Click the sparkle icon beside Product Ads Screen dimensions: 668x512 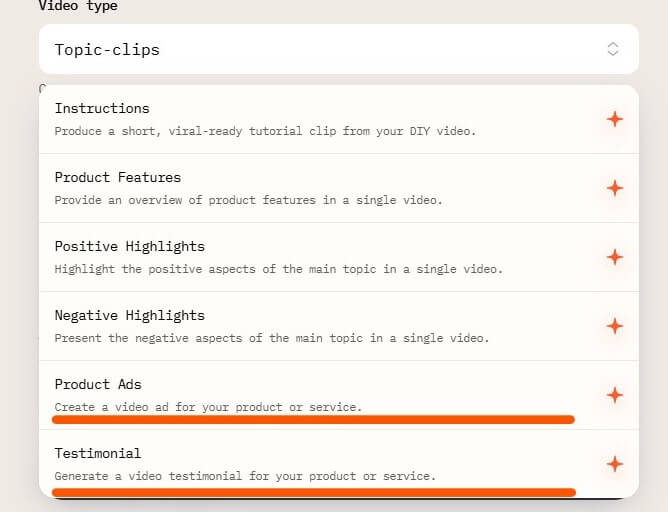615,395
